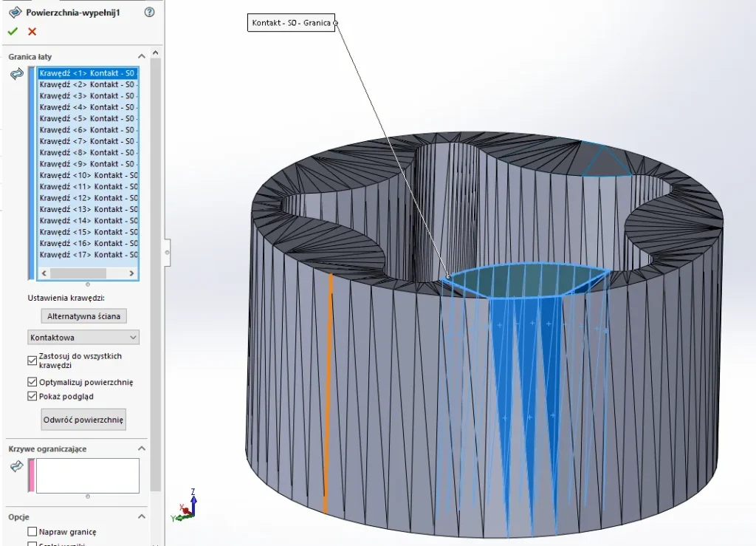Screen dimensions: 756x546
Task: Select Krawędź <14> Kontakt row
Action: (89, 220)
